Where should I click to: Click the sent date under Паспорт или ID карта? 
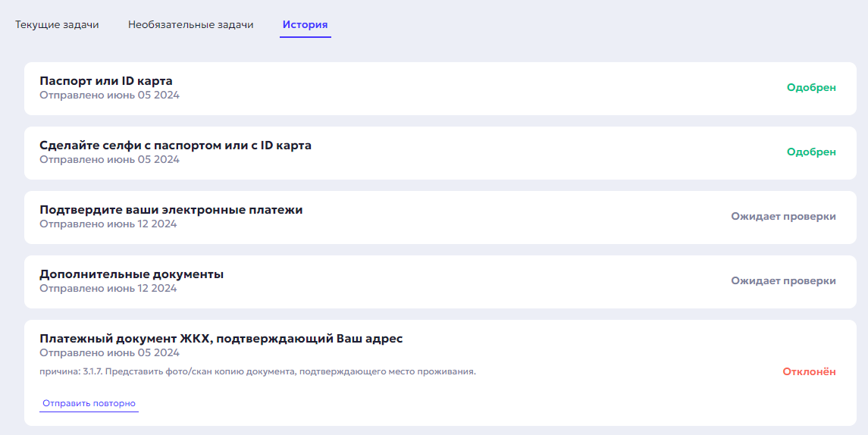point(109,95)
